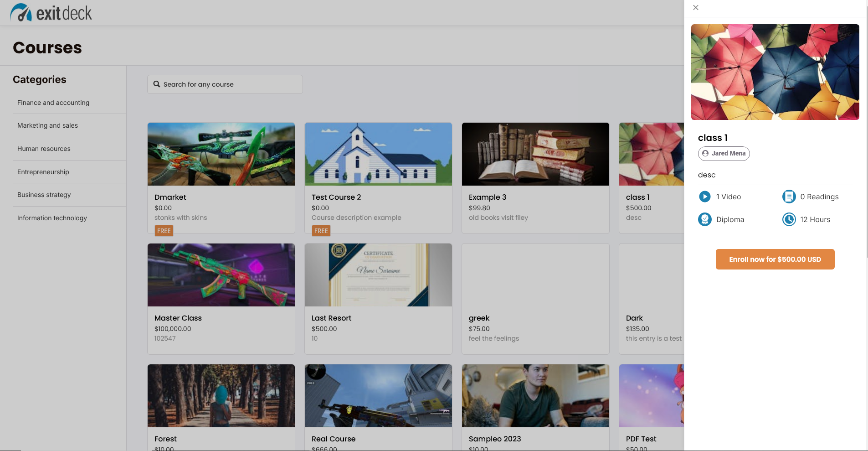The height and width of the screenshot is (451, 868).
Task: Click the search magnifier icon
Action: (157, 84)
